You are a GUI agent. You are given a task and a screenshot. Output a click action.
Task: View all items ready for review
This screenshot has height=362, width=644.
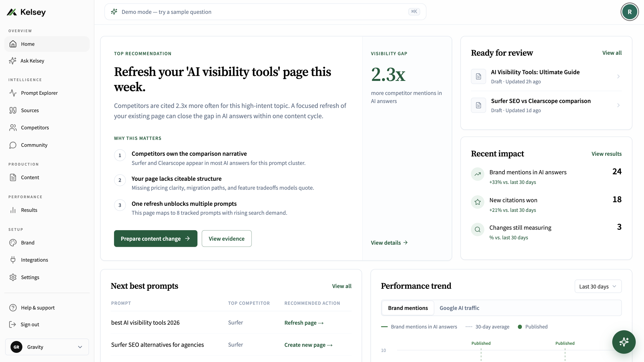click(612, 53)
